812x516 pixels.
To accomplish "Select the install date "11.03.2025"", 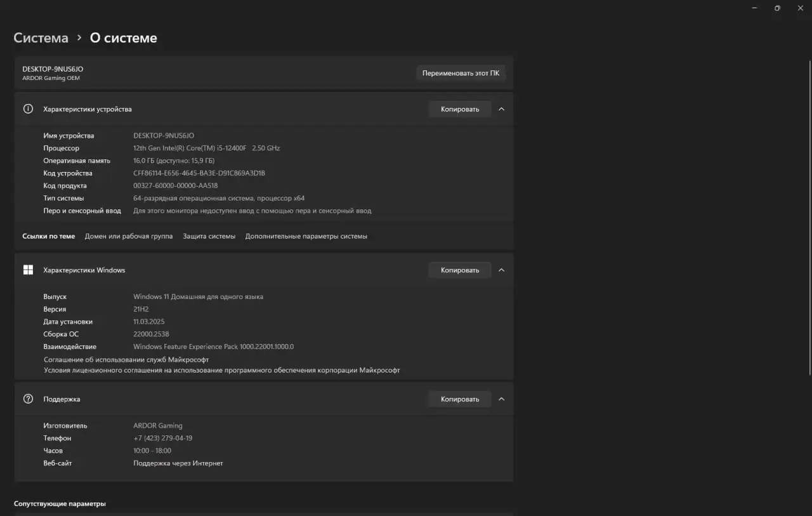I will pos(148,322).
